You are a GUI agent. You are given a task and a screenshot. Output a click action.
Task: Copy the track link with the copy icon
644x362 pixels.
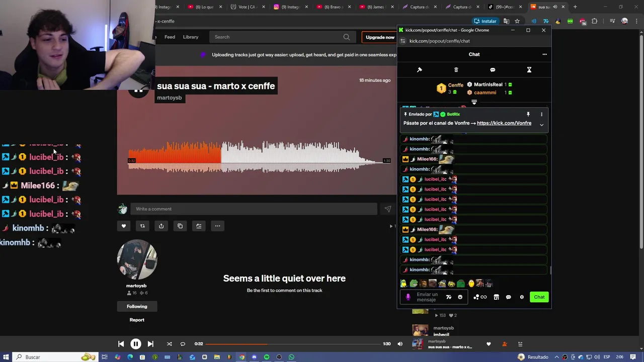click(x=180, y=226)
